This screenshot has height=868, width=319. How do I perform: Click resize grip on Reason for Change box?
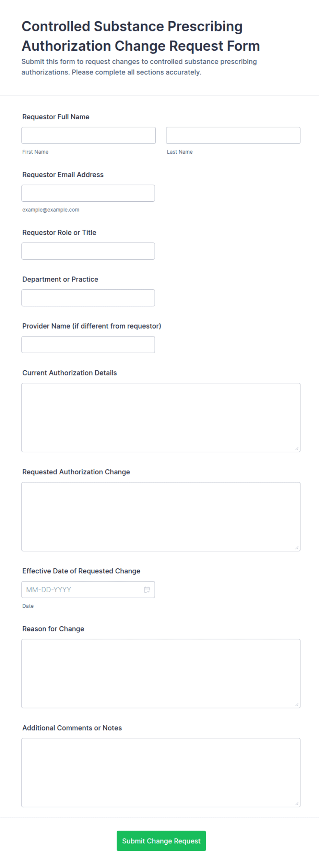coord(297,704)
